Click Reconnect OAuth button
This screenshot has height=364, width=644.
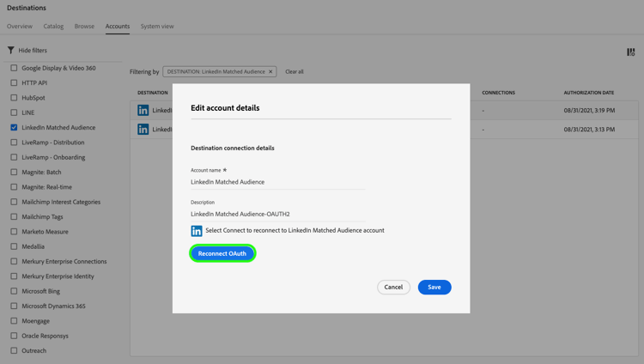coord(222,253)
